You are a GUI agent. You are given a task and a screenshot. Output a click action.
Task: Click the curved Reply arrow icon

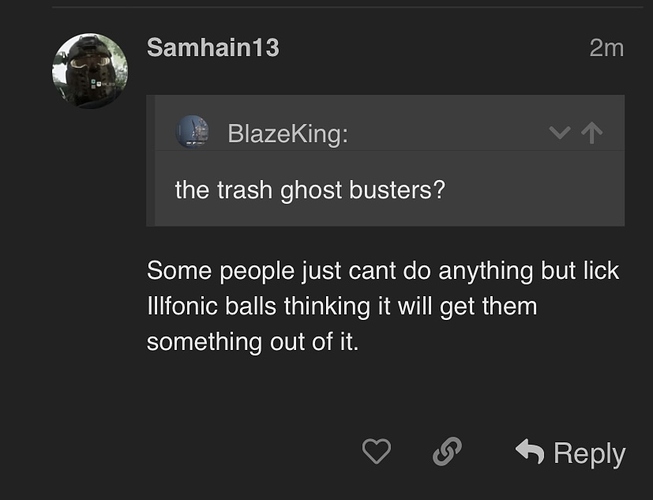point(529,452)
